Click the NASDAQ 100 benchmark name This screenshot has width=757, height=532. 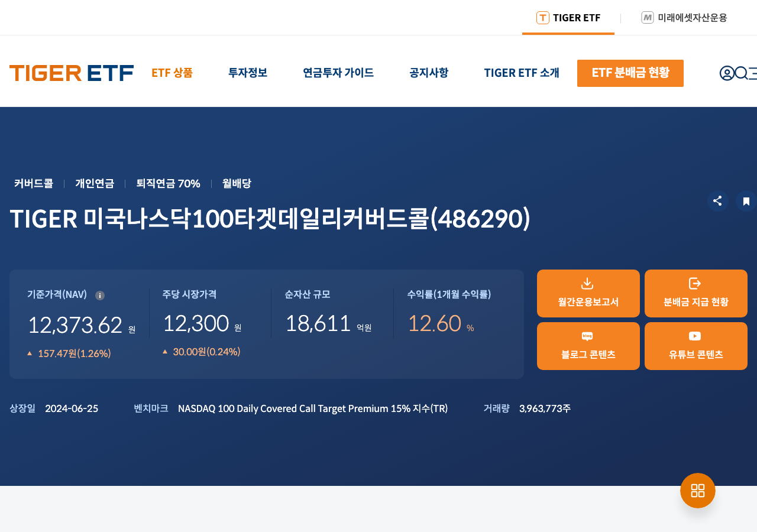(313, 408)
